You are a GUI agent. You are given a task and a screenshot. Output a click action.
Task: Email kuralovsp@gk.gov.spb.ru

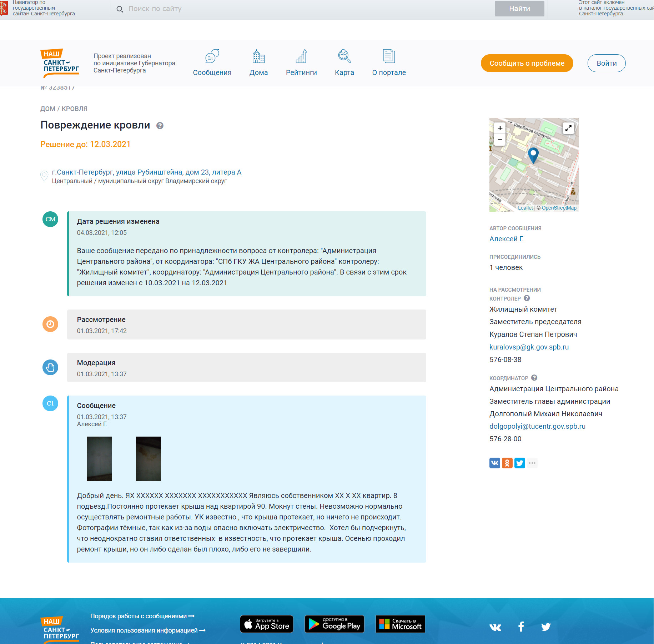point(529,347)
